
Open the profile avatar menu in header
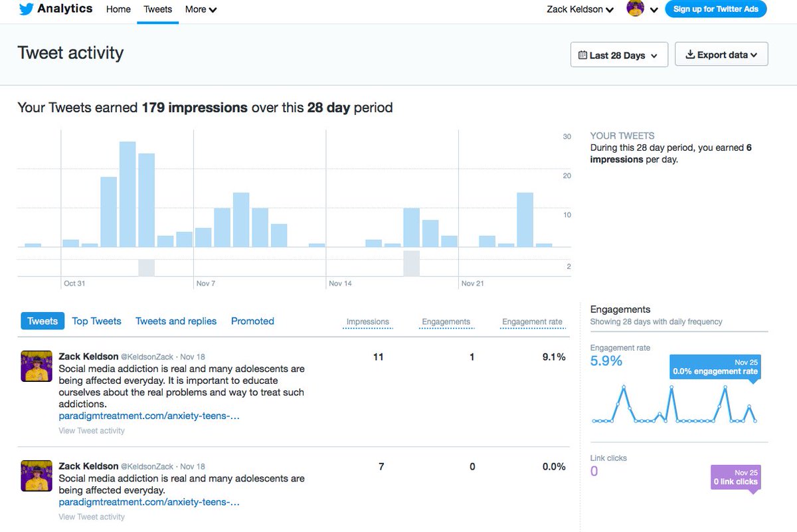(635, 9)
